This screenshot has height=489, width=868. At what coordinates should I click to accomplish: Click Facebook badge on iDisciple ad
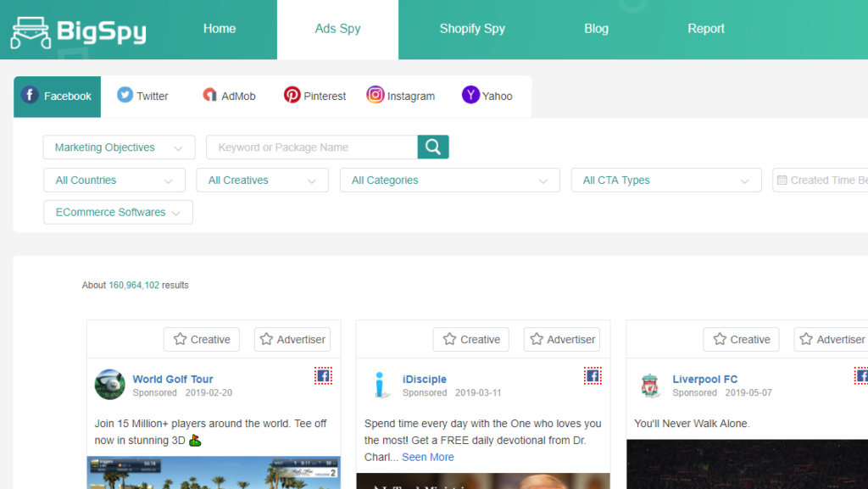click(593, 376)
